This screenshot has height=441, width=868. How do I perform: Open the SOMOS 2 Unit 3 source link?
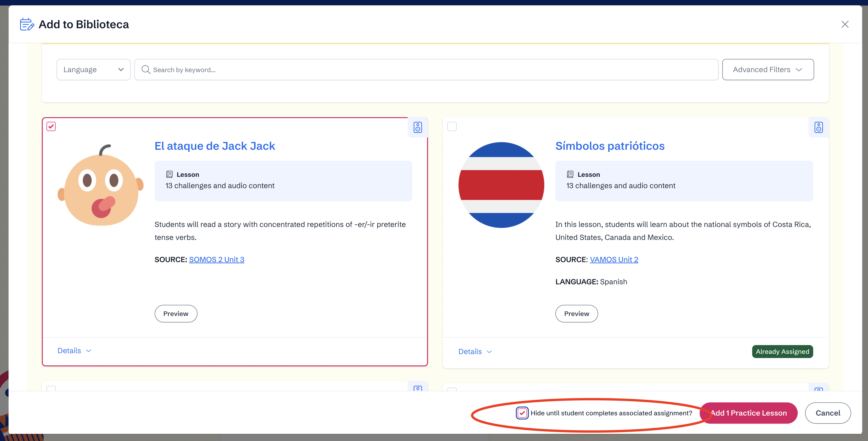pos(216,259)
